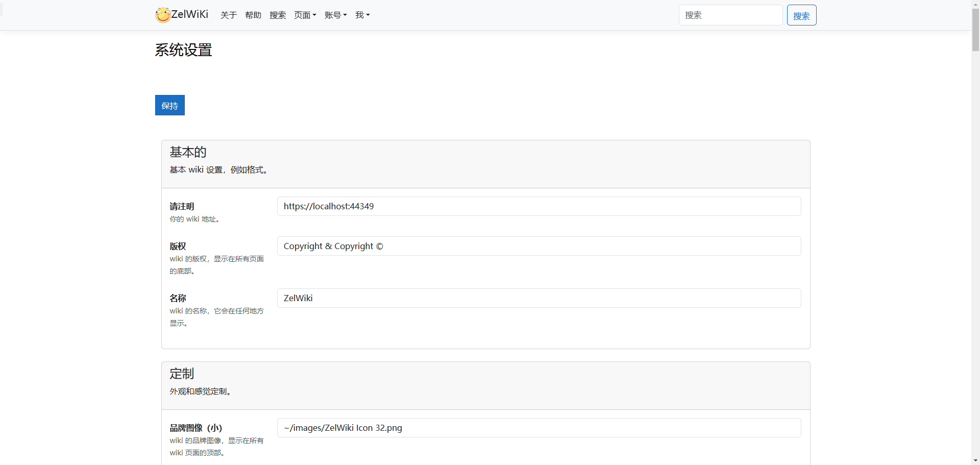The height and width of the screenshot is (465, 980).
Task: Click the 品牌图像 (小) image path field
Action: click(538, 428)
